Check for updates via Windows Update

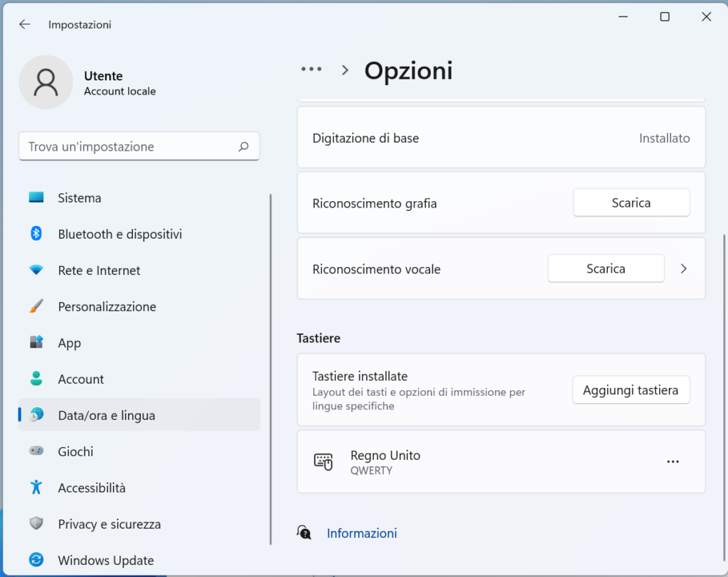pos(107,560)
